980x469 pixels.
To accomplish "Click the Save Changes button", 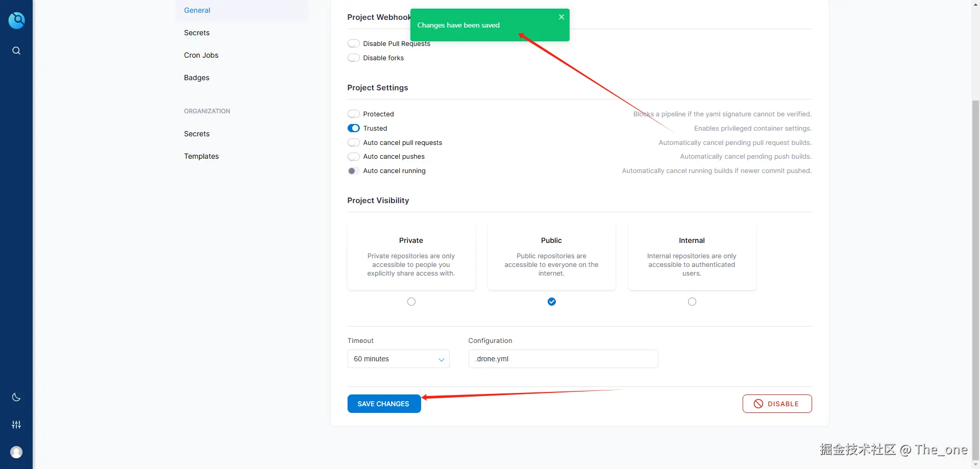I will (x=384, y=404).
